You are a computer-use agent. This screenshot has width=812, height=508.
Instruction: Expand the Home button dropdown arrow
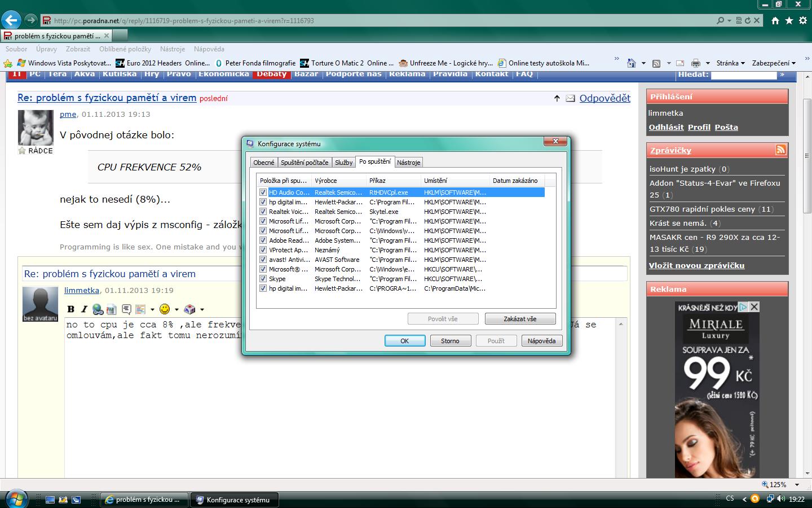[x=643, y=63]
